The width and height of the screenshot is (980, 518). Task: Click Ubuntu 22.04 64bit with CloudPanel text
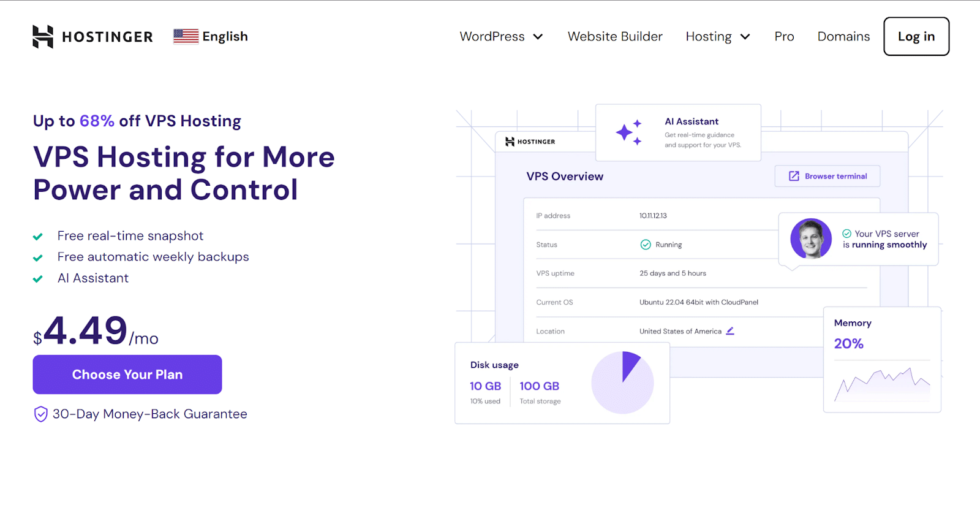point(699,302)
